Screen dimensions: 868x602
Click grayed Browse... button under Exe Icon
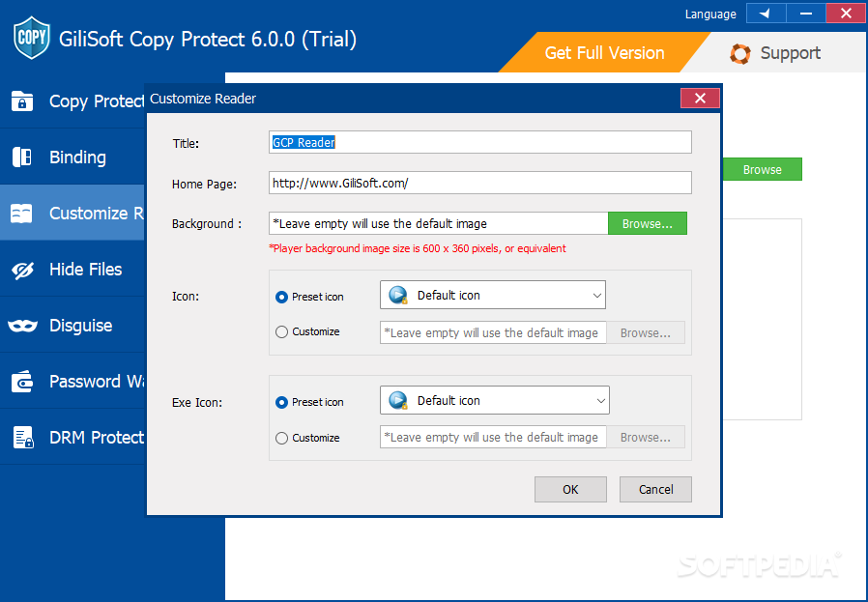click(x=646, y=437)
